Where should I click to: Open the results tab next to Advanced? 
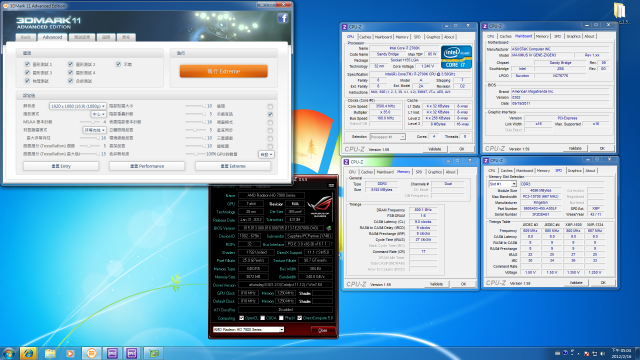tap(82, 37)
